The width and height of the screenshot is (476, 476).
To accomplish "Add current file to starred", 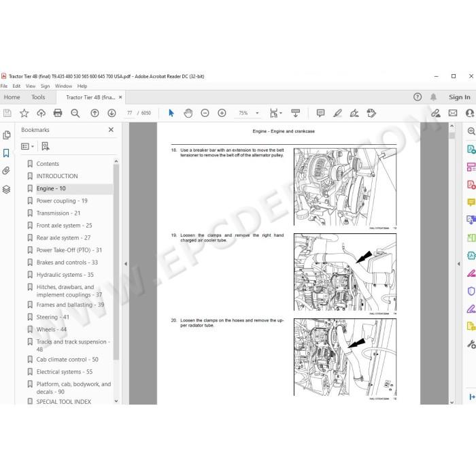I will click(24, 114).
